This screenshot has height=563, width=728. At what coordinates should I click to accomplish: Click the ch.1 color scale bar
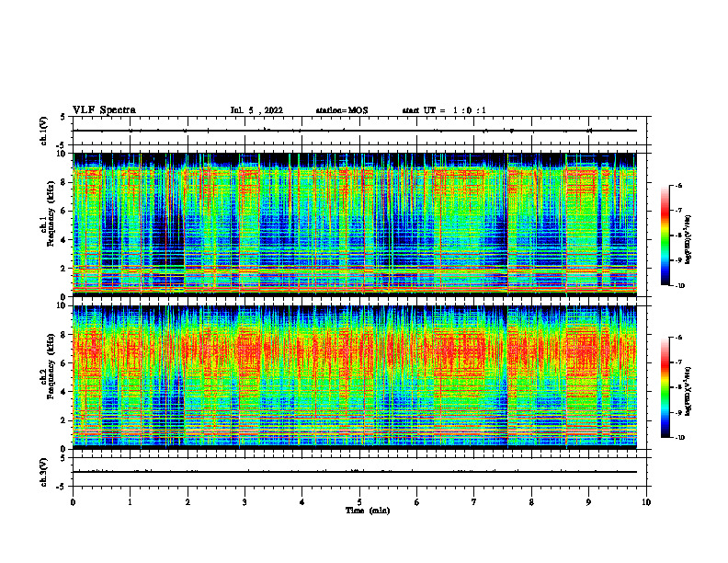[x=665, y=236]
